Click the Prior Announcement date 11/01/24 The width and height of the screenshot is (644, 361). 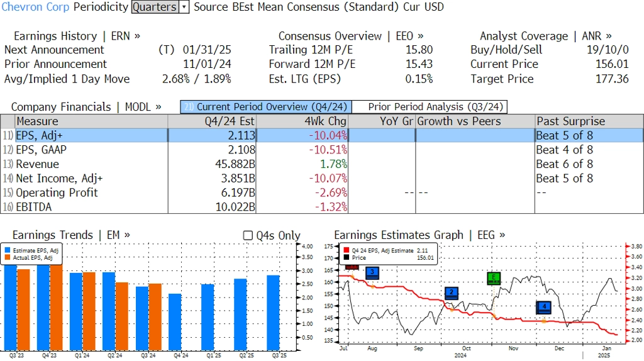[x=207, y=64]
